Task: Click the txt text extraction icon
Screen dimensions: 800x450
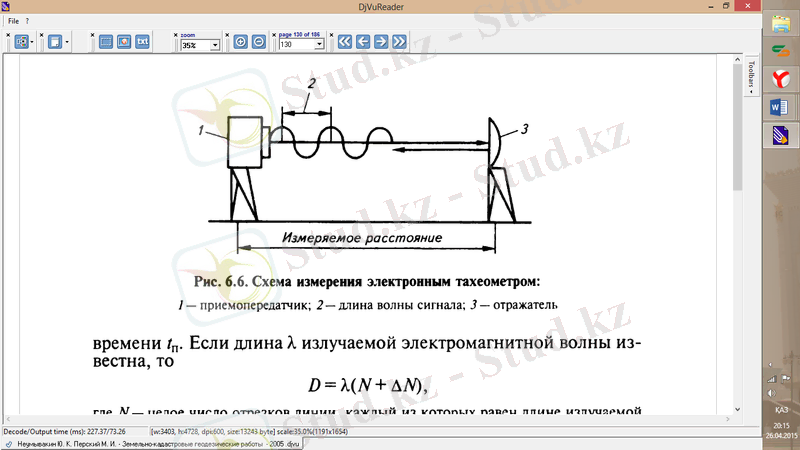Action: pyautogui.click(x=142, y=42)
